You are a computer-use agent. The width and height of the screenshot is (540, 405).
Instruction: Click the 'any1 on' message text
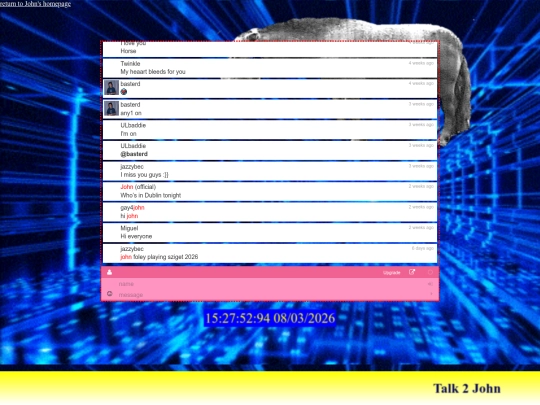pyautogui.click(x=131, y=113)
